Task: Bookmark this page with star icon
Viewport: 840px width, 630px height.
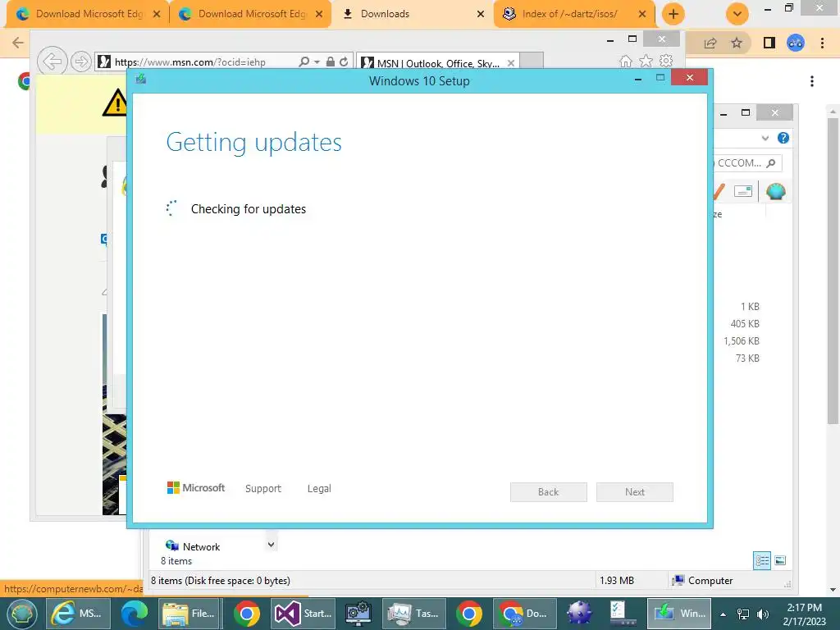Action: coord(737,43)
